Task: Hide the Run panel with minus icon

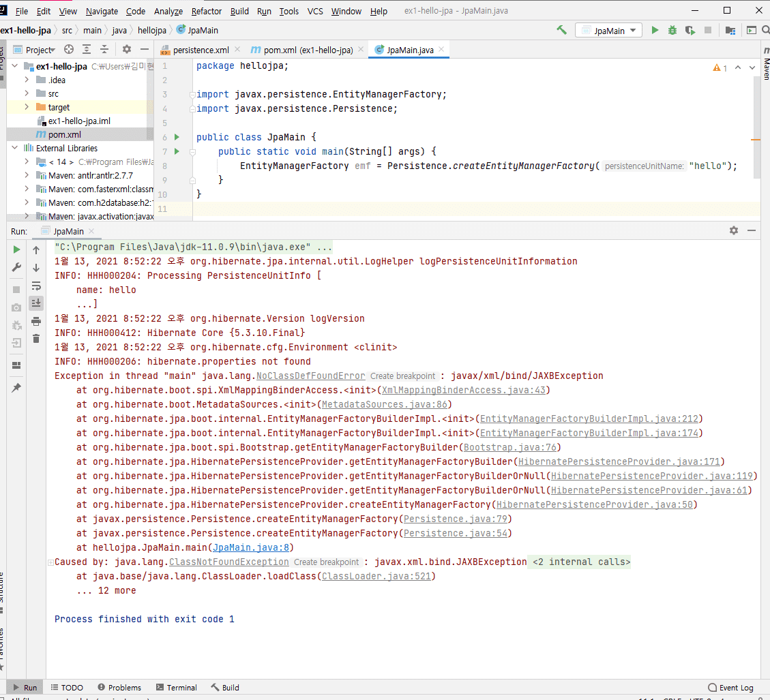Action: click(752, 230)
